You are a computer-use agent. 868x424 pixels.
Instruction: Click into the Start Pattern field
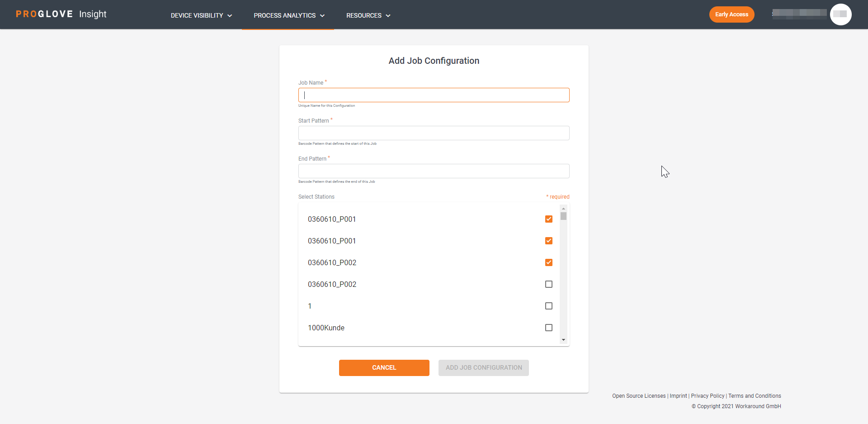click(x=434, y=133)
